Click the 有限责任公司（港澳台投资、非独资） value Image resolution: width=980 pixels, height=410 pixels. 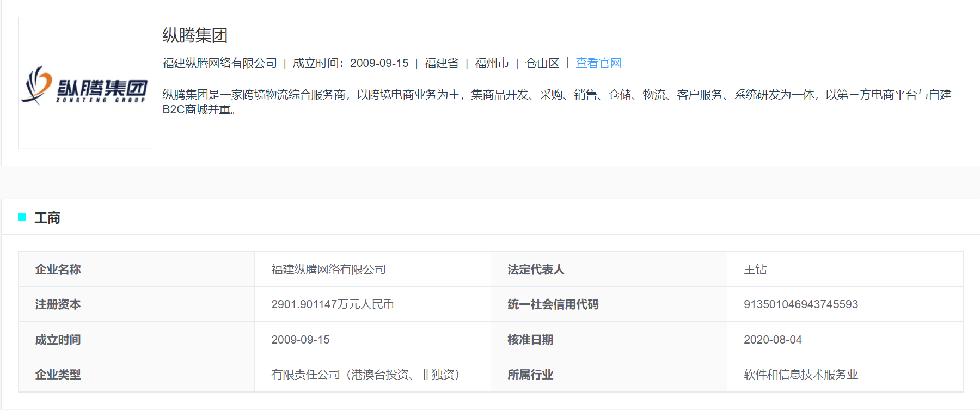pos(365,375)
